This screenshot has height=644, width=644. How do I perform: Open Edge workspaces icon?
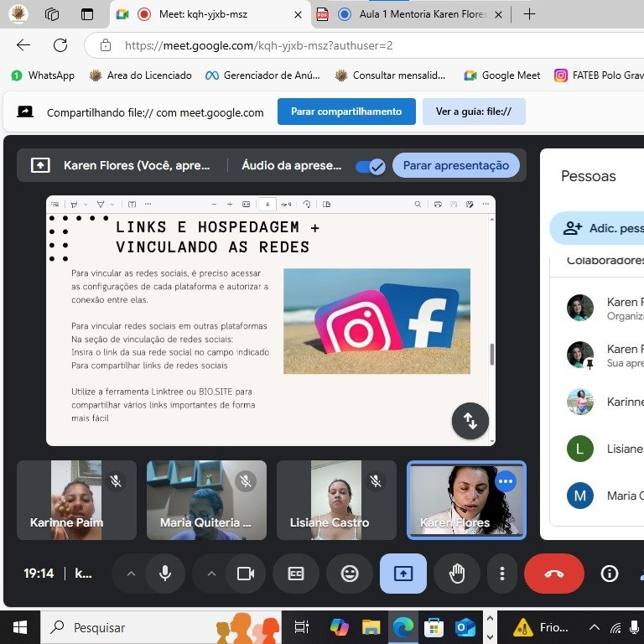click(52, 14)
